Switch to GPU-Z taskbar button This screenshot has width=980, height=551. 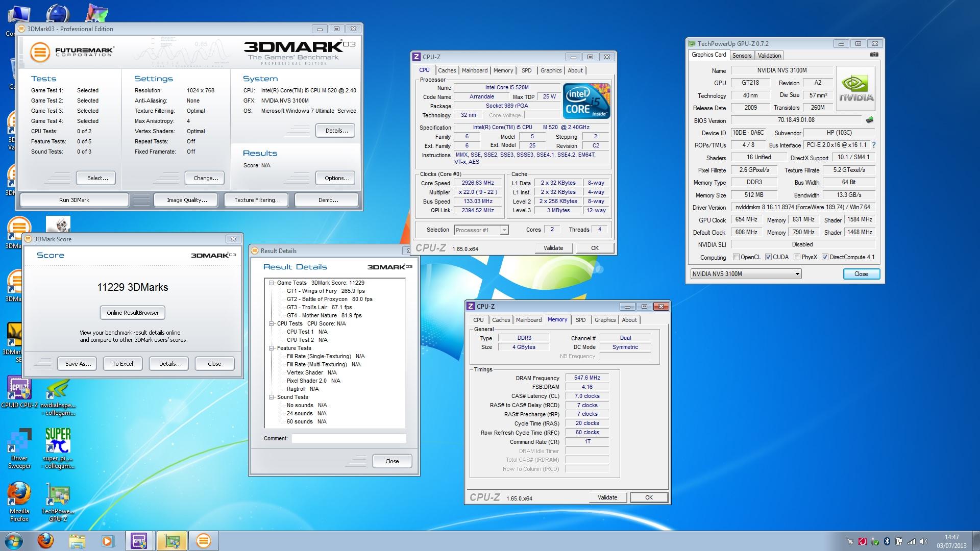point(171,541)
